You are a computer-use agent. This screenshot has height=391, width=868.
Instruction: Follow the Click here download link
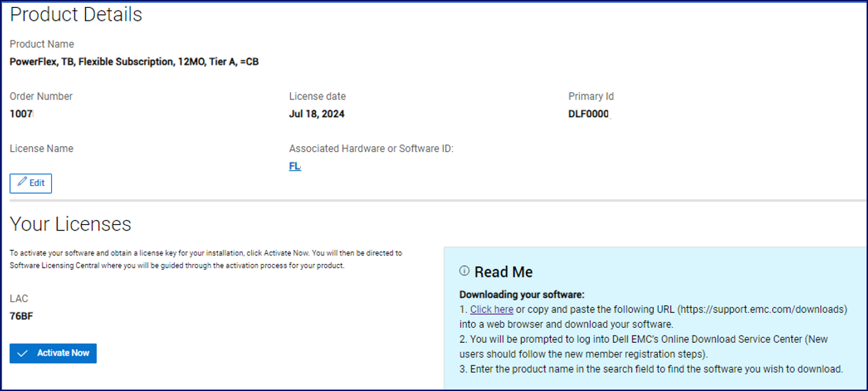491,309
